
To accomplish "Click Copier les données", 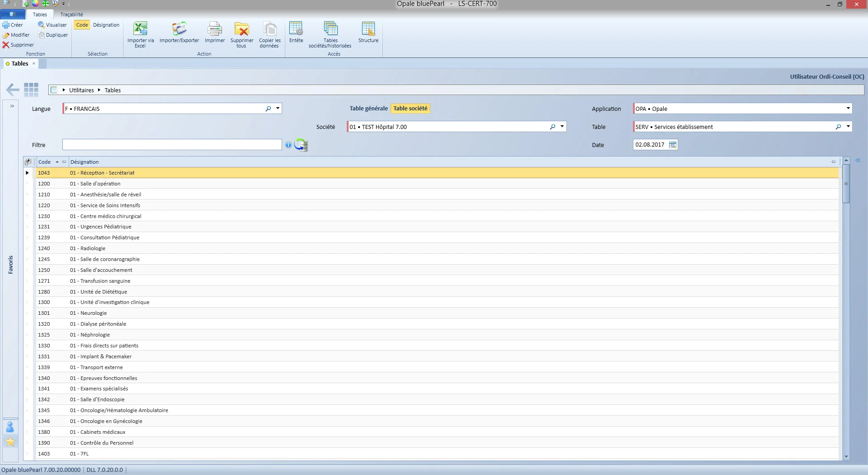I will [269, 34].
